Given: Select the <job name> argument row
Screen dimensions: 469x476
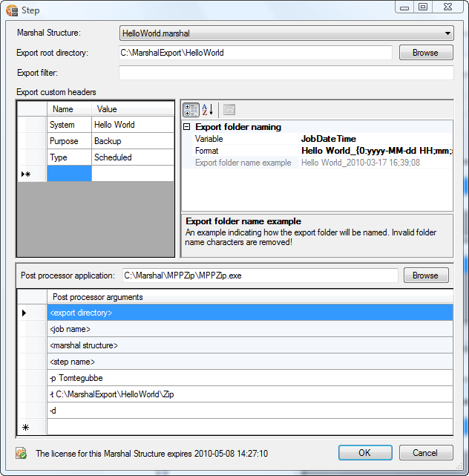Looking at the screenshot, I should 250,329.
